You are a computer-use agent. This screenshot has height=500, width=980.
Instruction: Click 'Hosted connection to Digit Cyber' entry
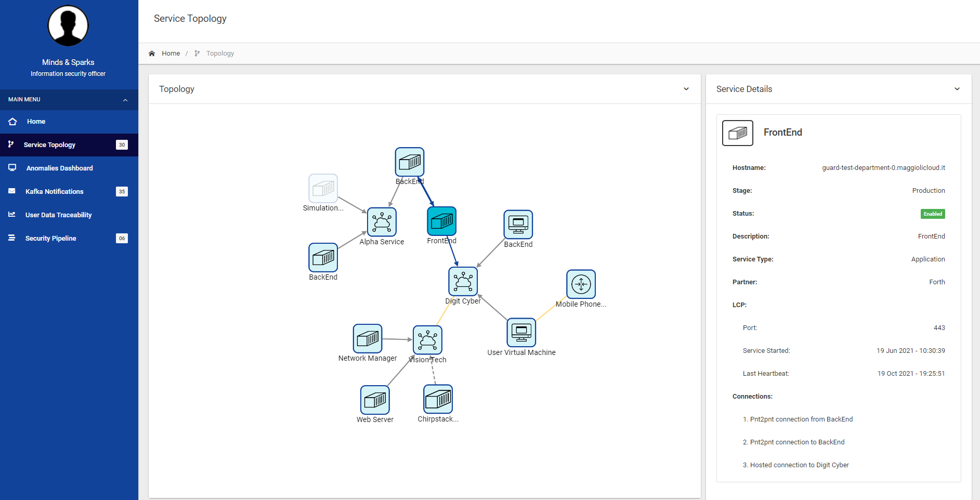coord(799,465)
